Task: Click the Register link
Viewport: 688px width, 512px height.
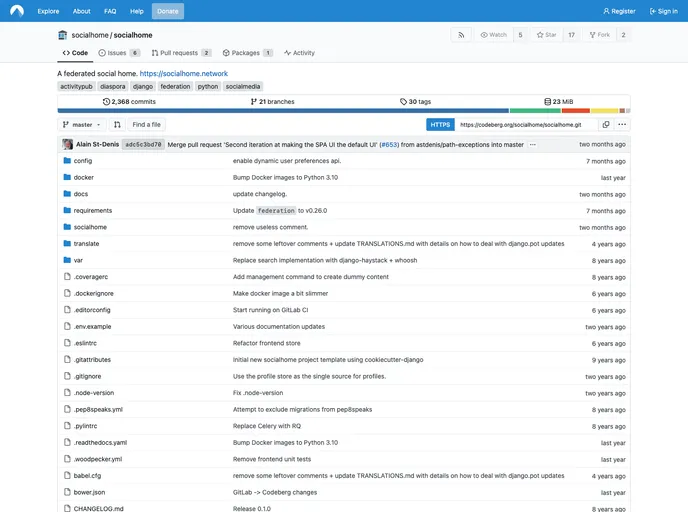Action: click(620, 11)
